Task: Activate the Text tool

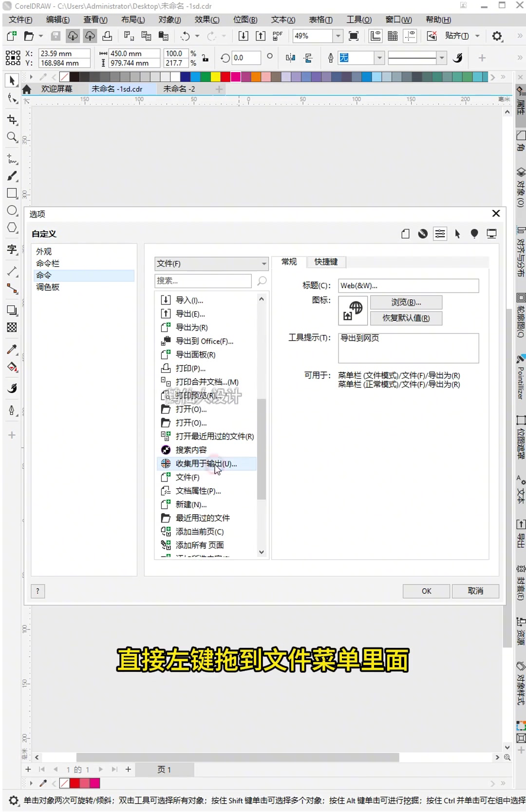Action: click(x=12, y=249)
